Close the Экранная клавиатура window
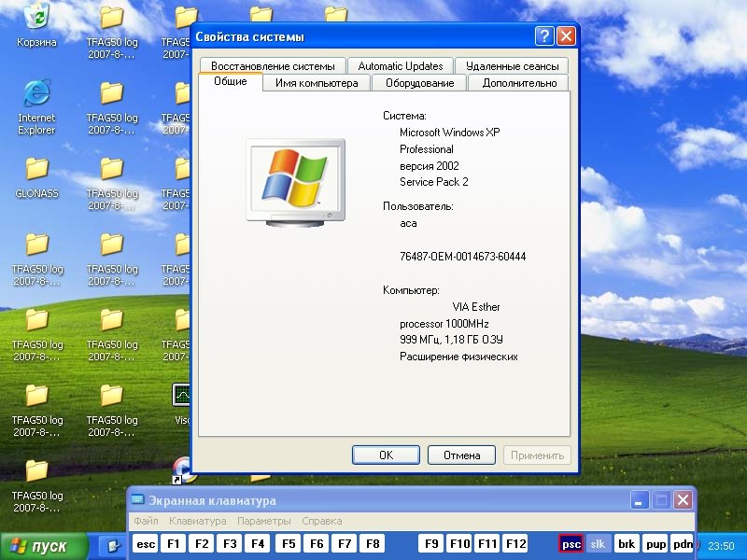 (683, 500)
